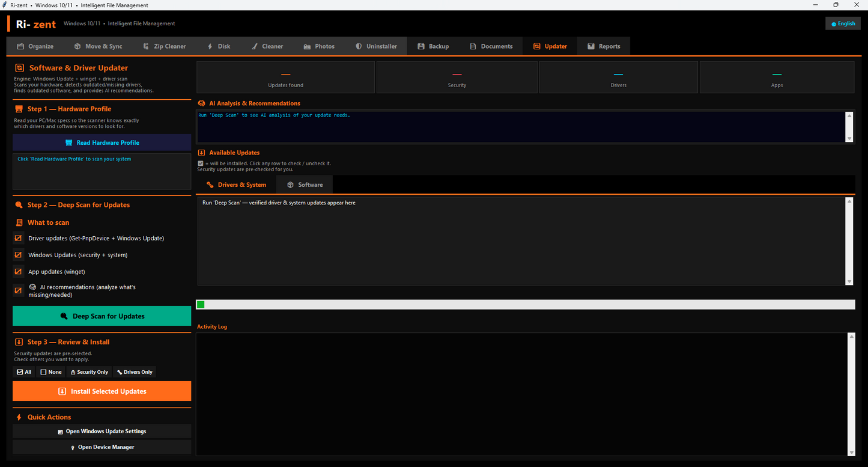Image resolution: width=868 pixels, height=467 pixels.
Task: Click the Ri-zent logo text
Action: pyautogui.click(x=36, y=24)
